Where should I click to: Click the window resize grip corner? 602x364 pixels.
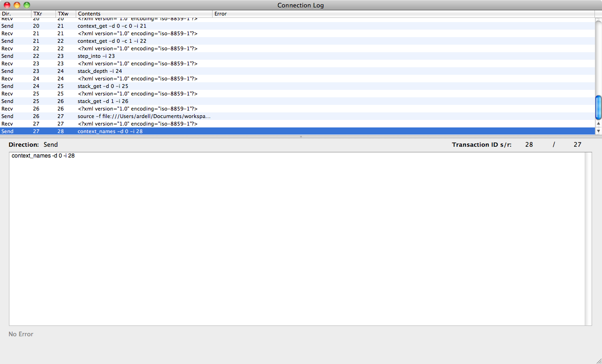pos(598,360)
